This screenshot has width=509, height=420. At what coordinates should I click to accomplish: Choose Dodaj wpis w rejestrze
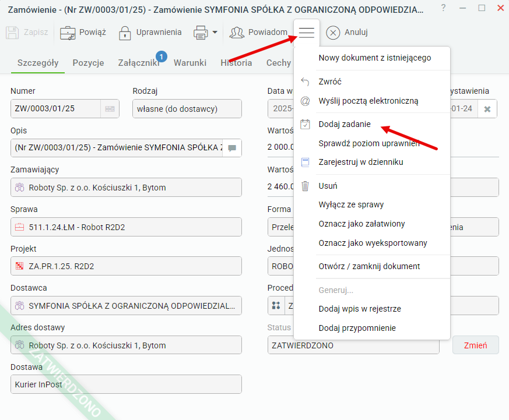[x=372, y=309]
